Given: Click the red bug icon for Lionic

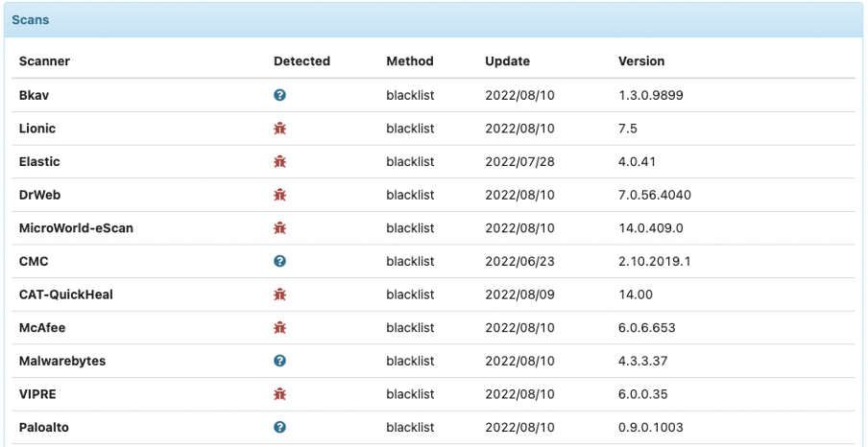Looking at the screenshot, I should [279, 129].
